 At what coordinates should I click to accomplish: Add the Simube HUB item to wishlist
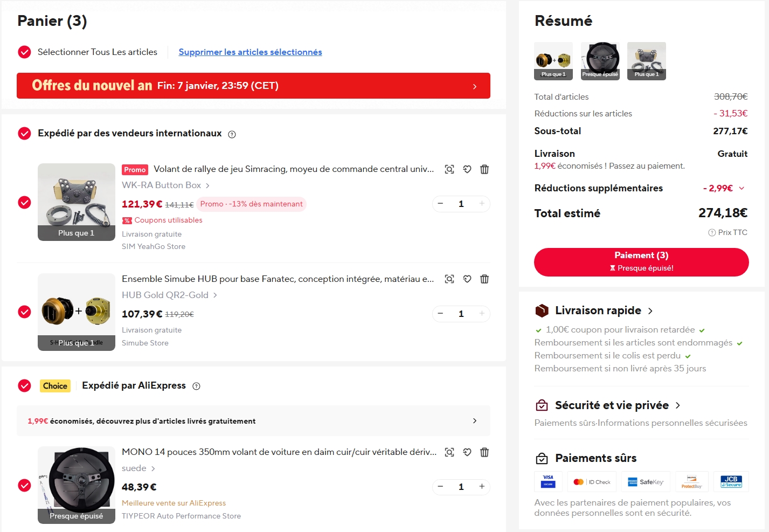(467, 279)
